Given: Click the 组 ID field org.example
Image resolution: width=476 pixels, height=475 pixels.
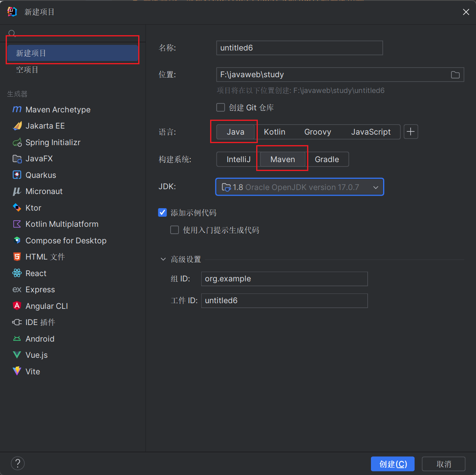Looking at the screenshot, I should (284, 279).
